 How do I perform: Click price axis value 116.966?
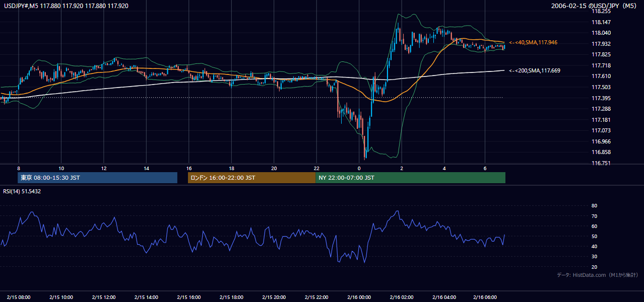[600, 141]
